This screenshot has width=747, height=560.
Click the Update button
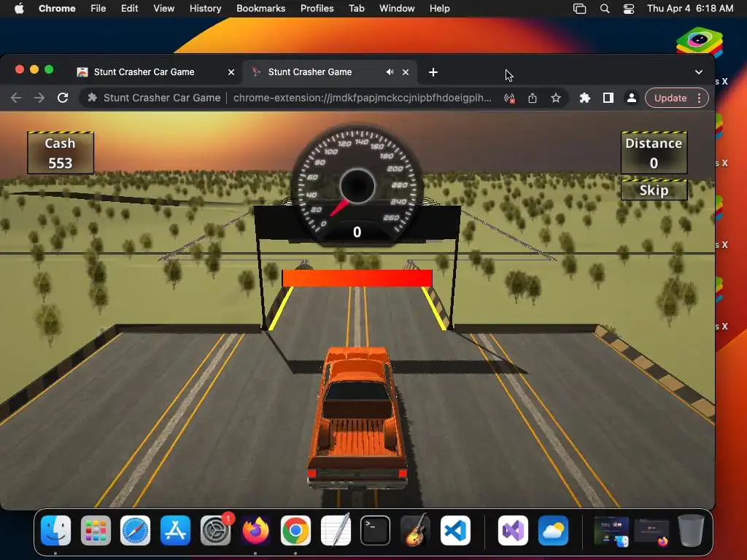click(x=670, y=98)
